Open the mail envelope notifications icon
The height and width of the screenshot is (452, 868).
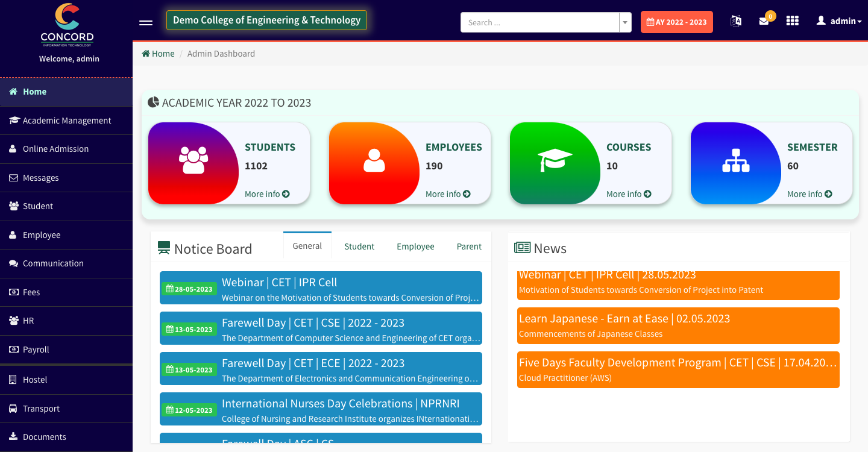pyautogui.click(x=764, y=21)
